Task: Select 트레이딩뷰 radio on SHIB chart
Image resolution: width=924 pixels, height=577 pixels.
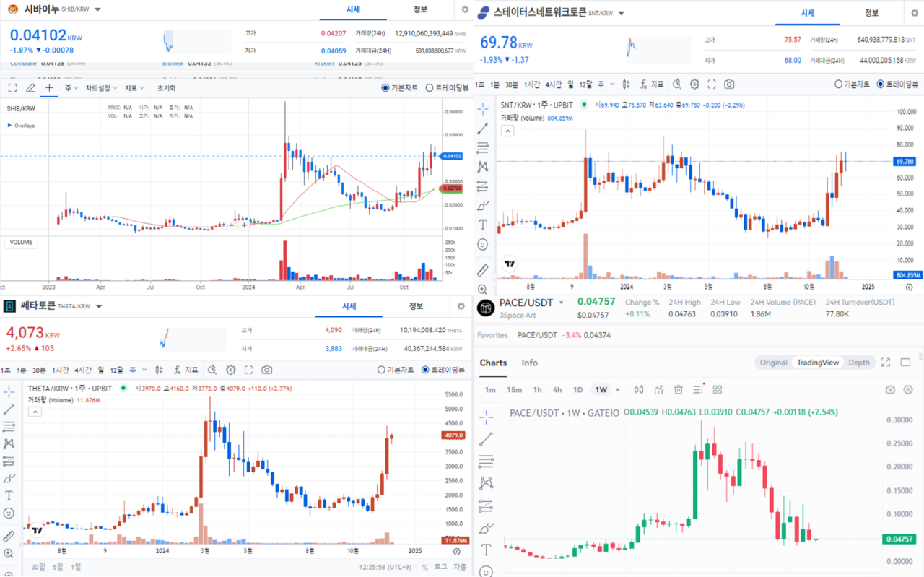Action: click(429, 88)
